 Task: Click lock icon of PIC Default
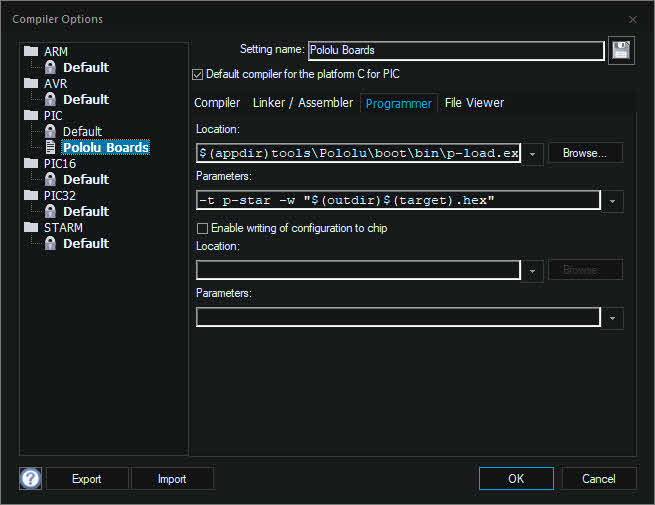[50, 131]
